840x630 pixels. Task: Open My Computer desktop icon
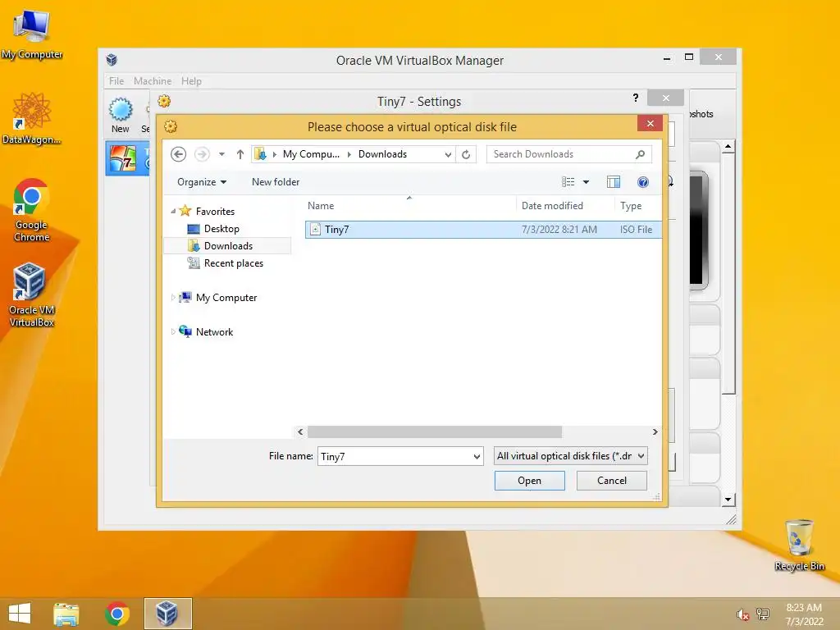click(32, 34)
